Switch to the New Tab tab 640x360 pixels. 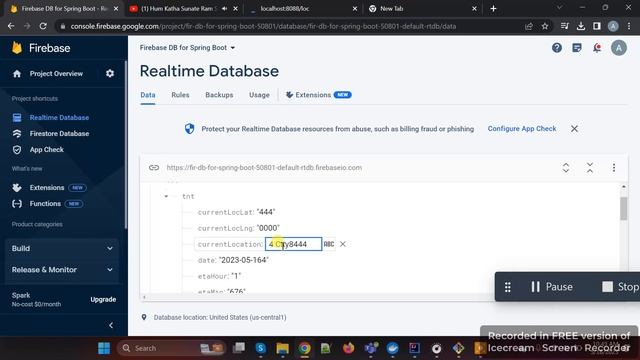[x=422, y=9]
